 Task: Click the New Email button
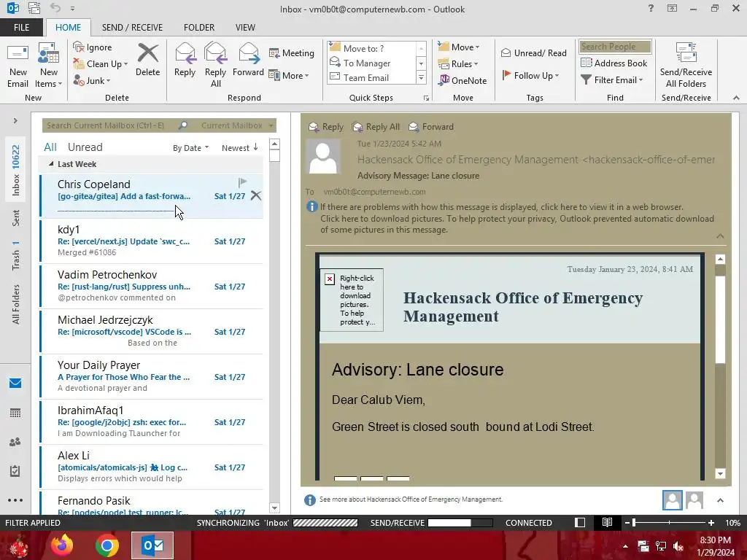click(x=18, y=66)
